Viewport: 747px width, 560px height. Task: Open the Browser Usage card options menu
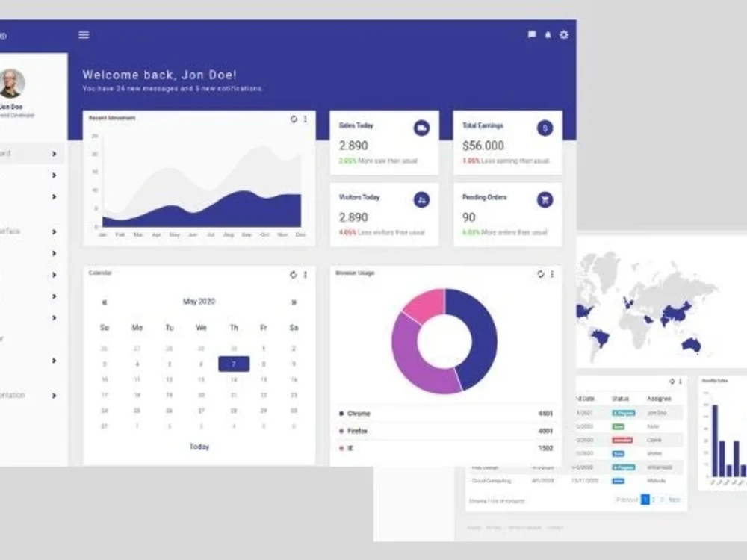pyautogui.click(x=552, y=274)
